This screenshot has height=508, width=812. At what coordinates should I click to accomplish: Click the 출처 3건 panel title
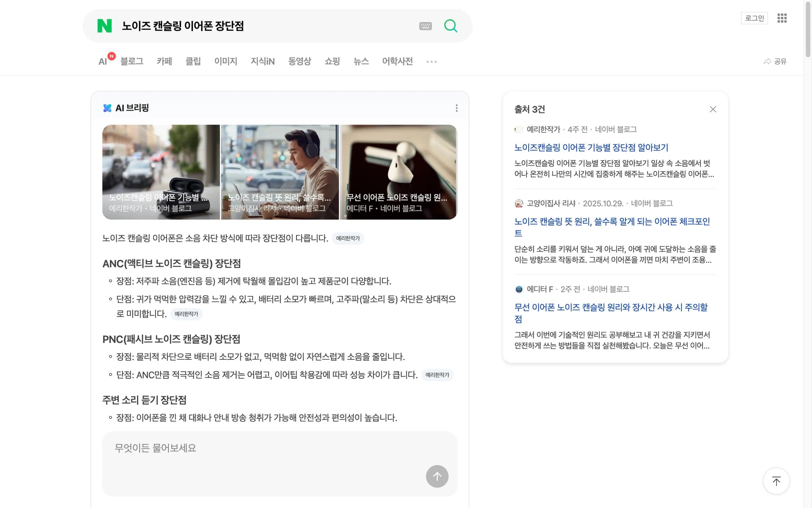pyautogui.click(x=529, y=109)
